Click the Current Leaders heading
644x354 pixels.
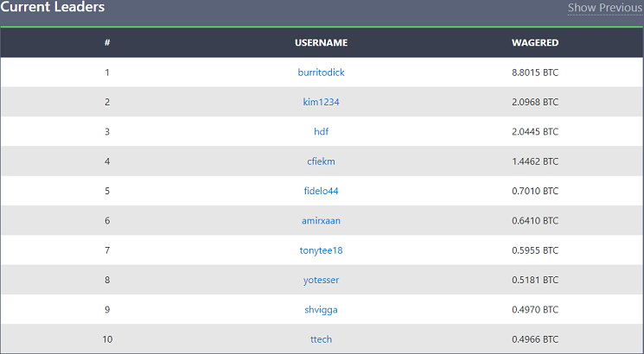pos(53,7)
